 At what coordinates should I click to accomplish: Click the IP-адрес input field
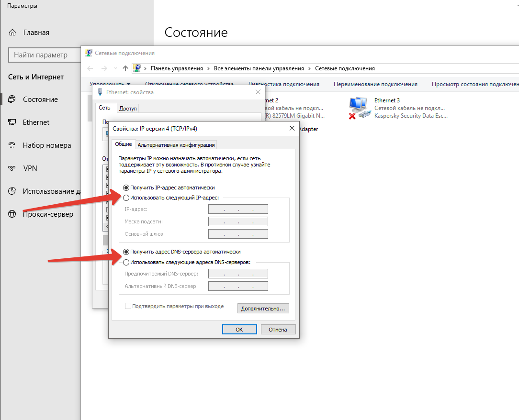[x=238, y=209]
